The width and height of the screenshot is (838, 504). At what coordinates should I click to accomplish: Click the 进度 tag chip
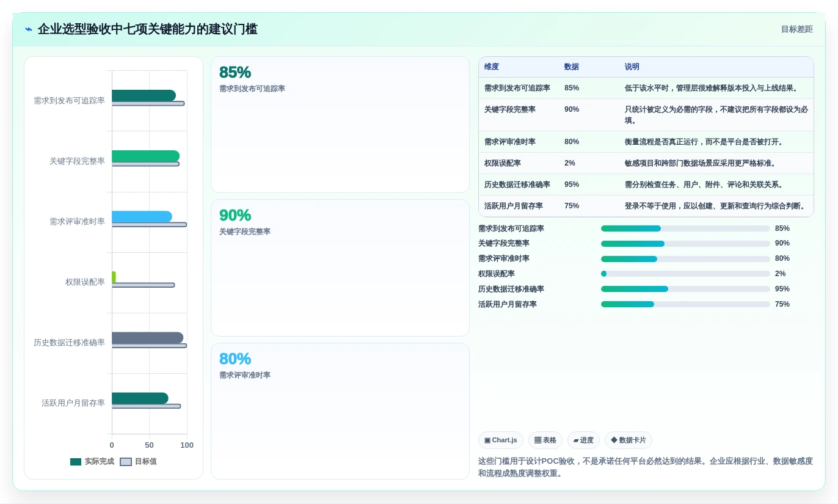tap(583, 440)
